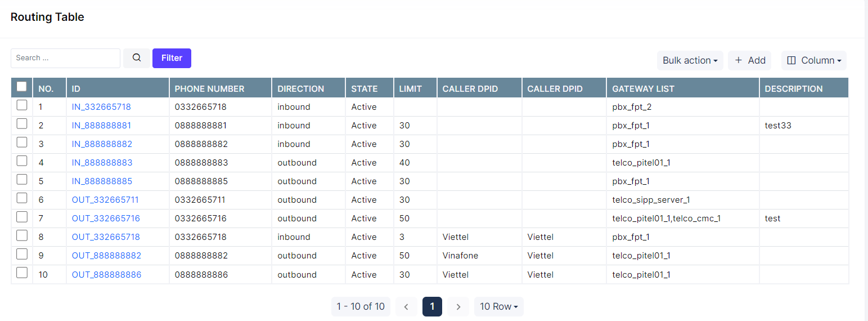
Task: Open the OUT_332665716 route link
Action: [x=106, y=219]
